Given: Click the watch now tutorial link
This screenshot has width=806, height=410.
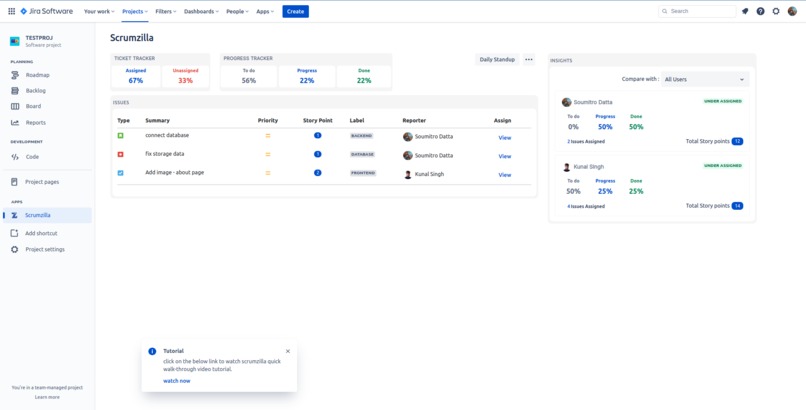Looking at the screenshot, I should pyautogui.click(x=177, y=381).
